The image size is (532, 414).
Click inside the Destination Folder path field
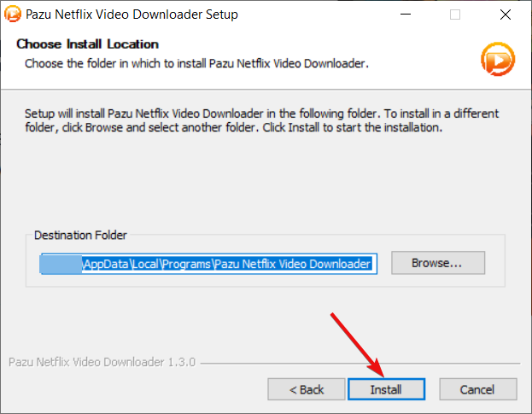(x=208, y=264)
